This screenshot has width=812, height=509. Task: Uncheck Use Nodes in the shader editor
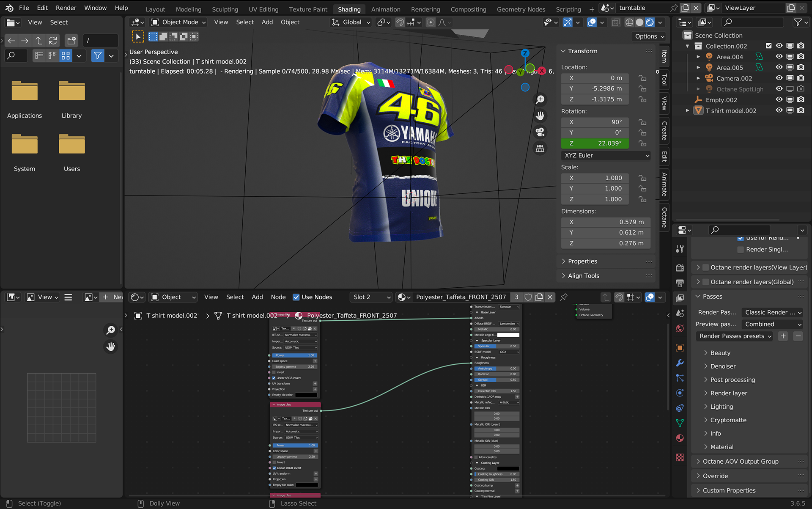[296, 297]
